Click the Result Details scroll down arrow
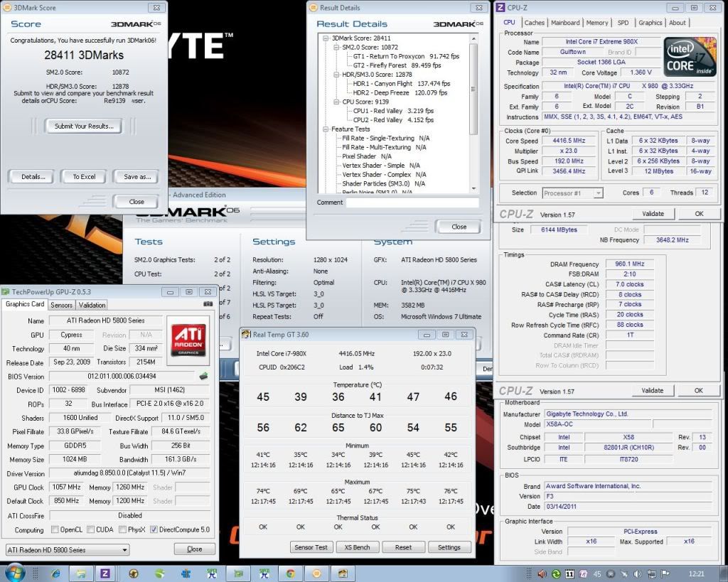Viewport: 728px width, 582px height. (473, 188)
